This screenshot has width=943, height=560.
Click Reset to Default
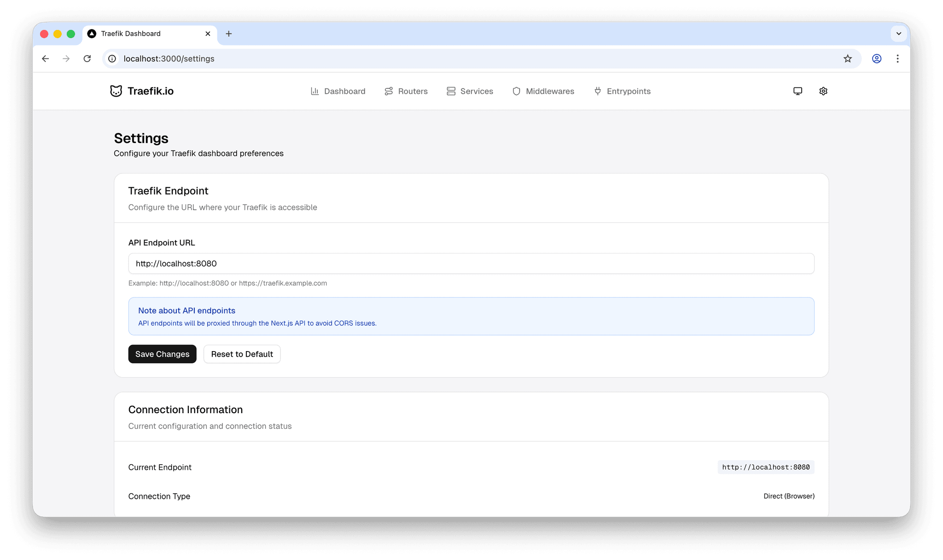point(242,354)
